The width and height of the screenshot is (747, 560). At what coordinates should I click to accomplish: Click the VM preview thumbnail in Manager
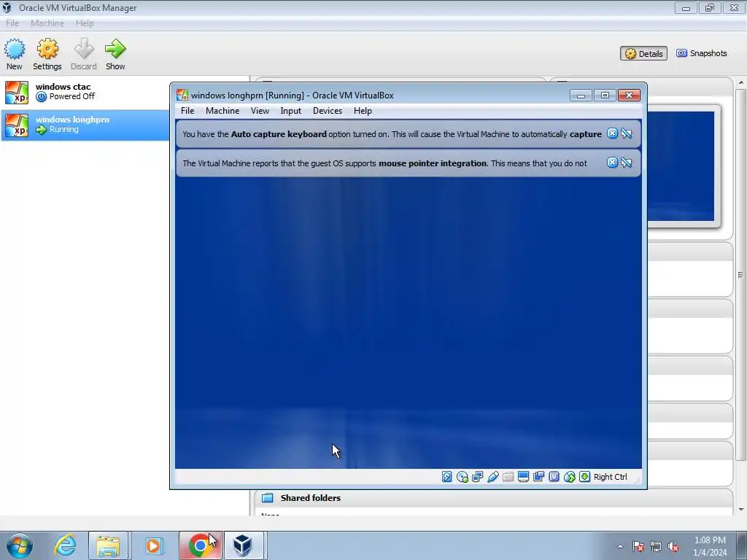pyautogui.click(x=681, y=166)
